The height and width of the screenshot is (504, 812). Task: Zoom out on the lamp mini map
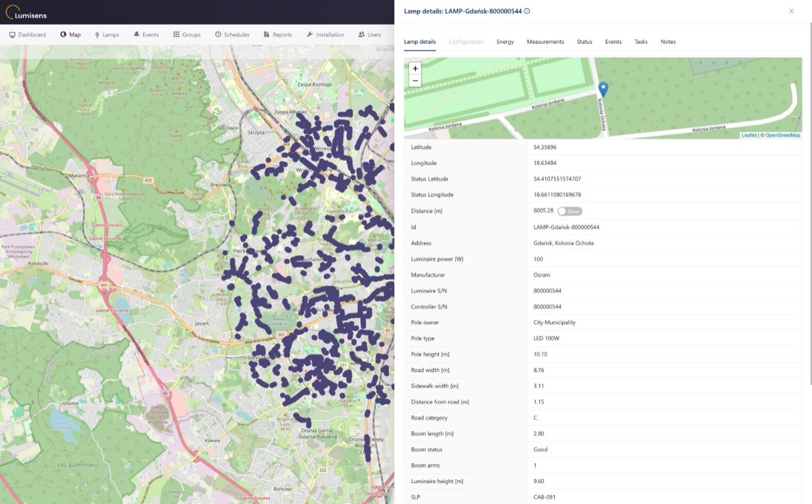click(x=415, y=81)
